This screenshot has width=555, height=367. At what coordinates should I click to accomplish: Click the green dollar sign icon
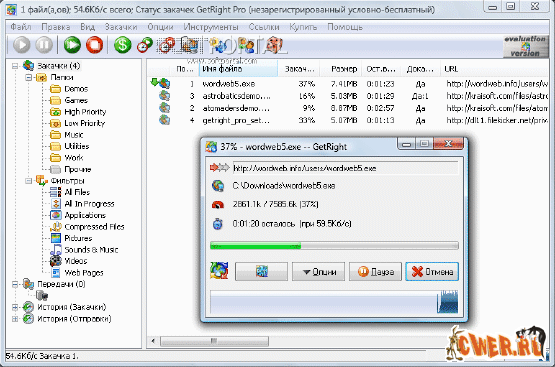click(x=122, y=45)
